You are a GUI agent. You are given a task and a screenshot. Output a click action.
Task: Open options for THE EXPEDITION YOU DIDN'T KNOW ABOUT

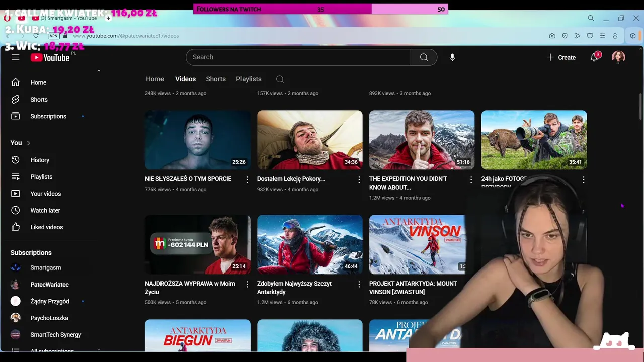coord(471,179)
